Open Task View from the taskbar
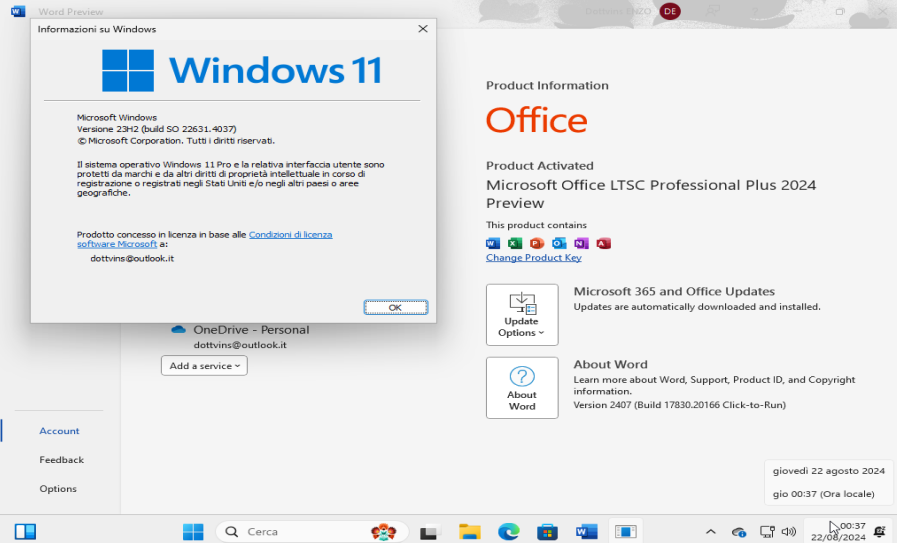Image resolution: width=897 pixels, height=543 pixels. click(430, 532)
